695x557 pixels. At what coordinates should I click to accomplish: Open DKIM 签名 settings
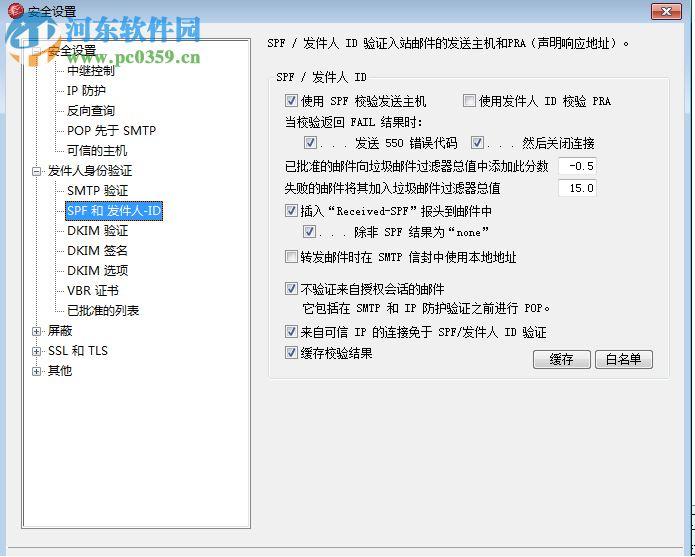coord(97,250)
